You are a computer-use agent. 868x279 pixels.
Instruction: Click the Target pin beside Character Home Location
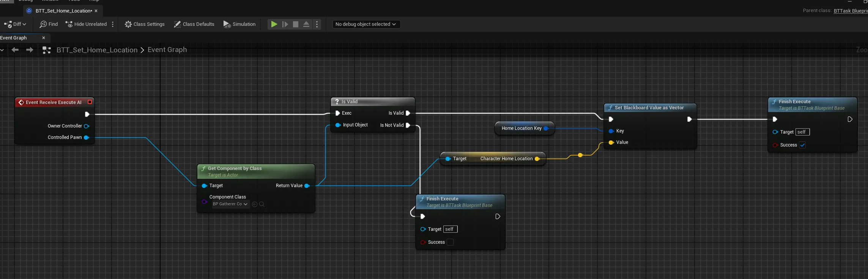[x=448, y=159]
